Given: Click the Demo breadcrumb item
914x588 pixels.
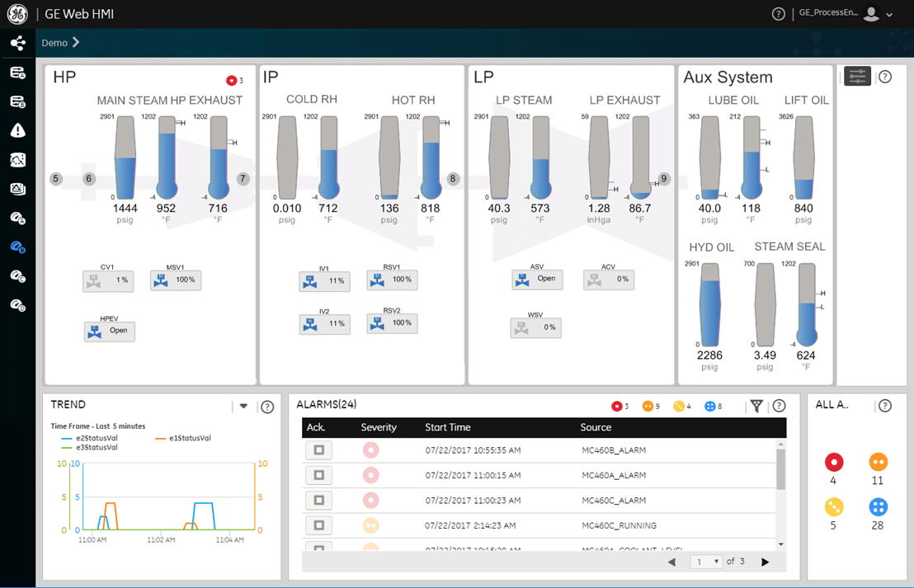Looking at the screenshot, I should 54,43.
